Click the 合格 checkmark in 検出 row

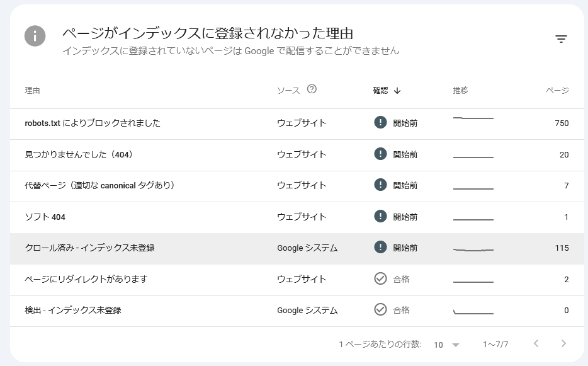tap(380, 309)
